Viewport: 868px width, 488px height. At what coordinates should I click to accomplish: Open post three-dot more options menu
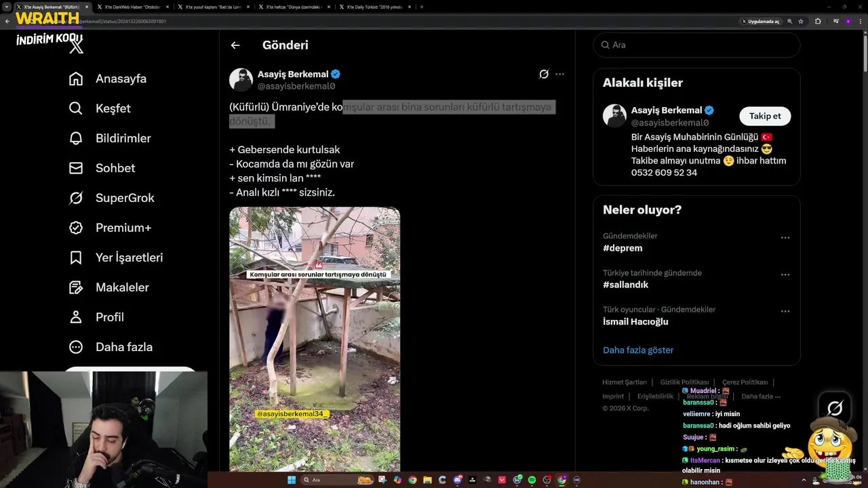click(559, 74)
